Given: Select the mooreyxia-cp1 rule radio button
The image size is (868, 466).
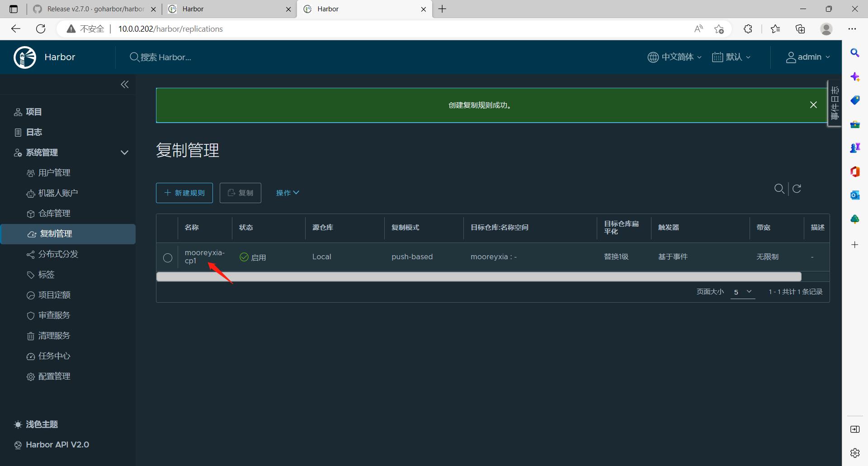Looking at the screenshot, I should 168,258.
